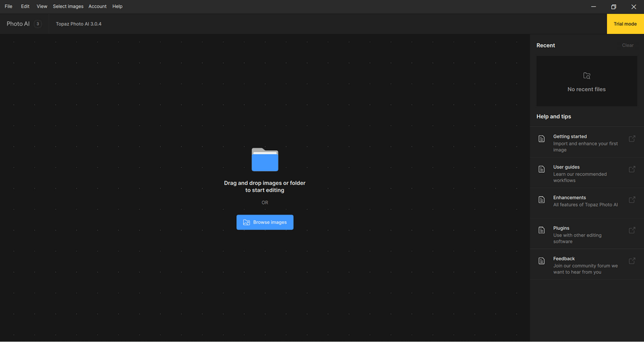Expand the Select images menu
Screen dimensions: 644x342
(x=68, y=7)
